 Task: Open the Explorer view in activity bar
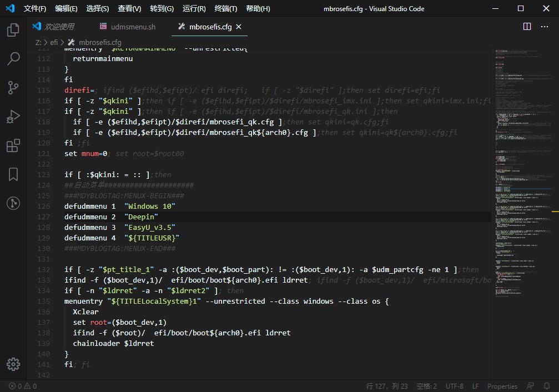pos(13,30)
